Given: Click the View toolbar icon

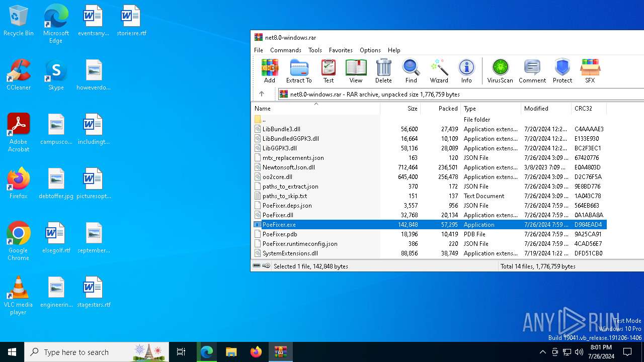Looking at the screenshot, I should pyautogui.click(x=356, y=71).
